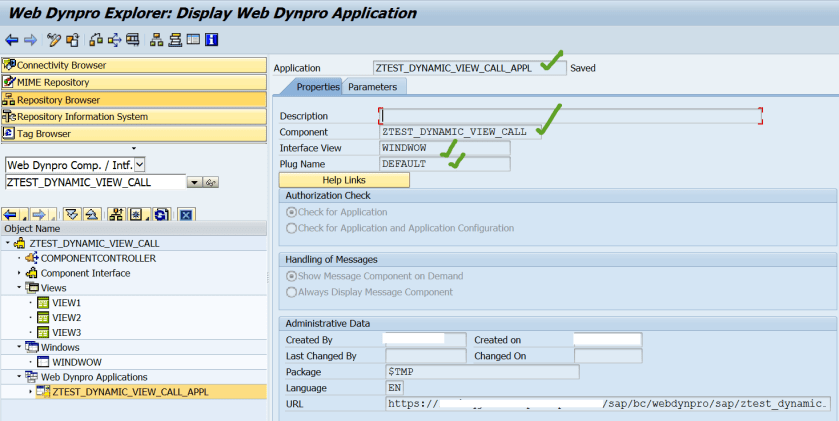Click the Display/Change pencil toolbar icon

(53, 40)
